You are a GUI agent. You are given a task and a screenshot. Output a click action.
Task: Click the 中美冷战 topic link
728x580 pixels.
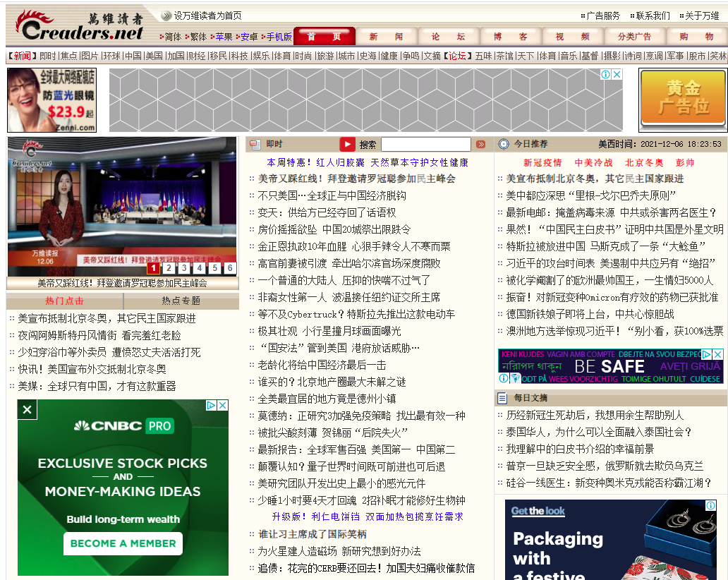[x=593, y=162]
